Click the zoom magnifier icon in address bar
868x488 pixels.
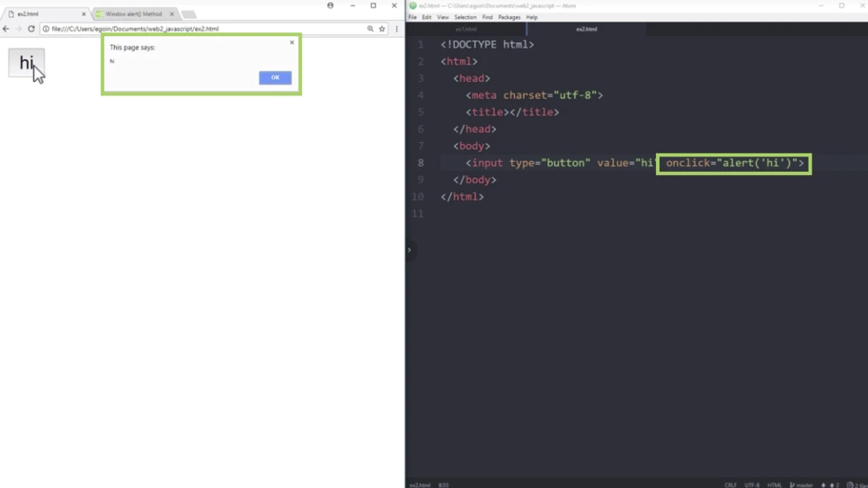point(370,29)
